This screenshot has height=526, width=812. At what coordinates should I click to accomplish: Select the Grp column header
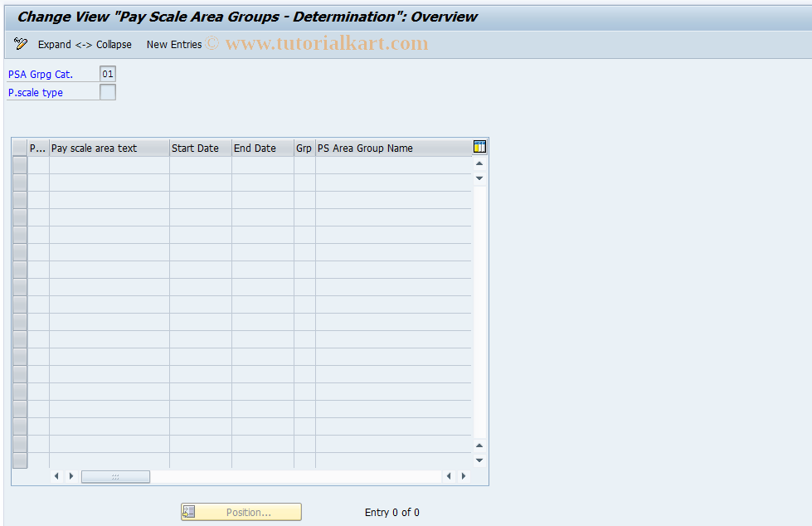pos(304,149)
